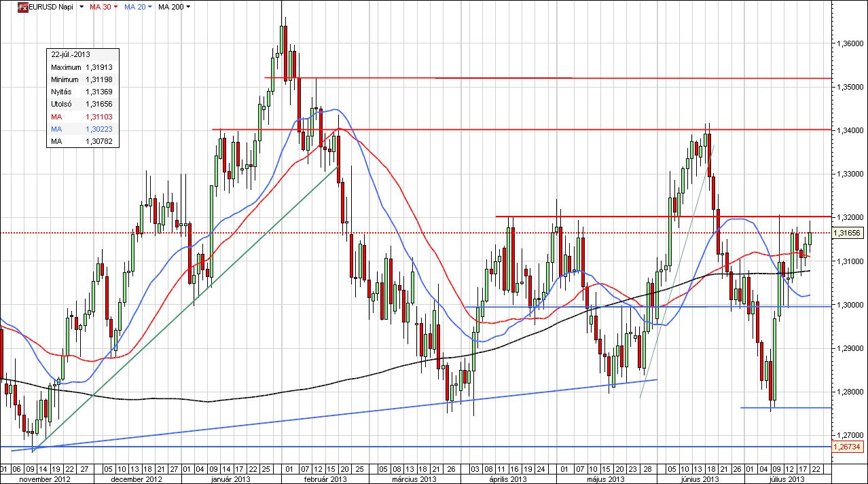Click the március 2013 time axis label

coord(413,479)
